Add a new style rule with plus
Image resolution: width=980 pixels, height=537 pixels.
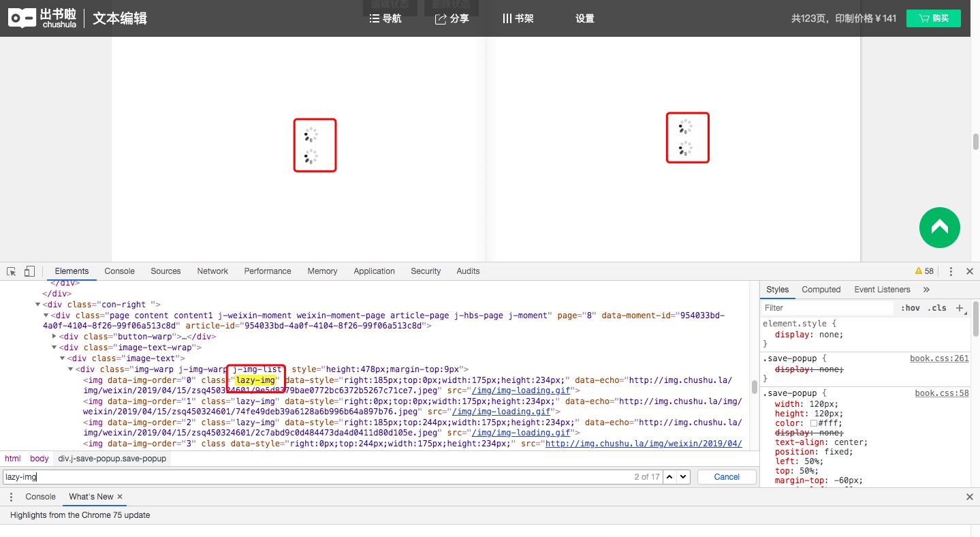(960, 308)
